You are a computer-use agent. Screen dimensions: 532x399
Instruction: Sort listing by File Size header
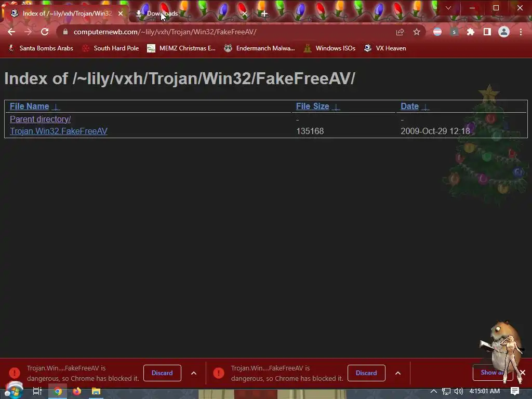tap(312, 106)
